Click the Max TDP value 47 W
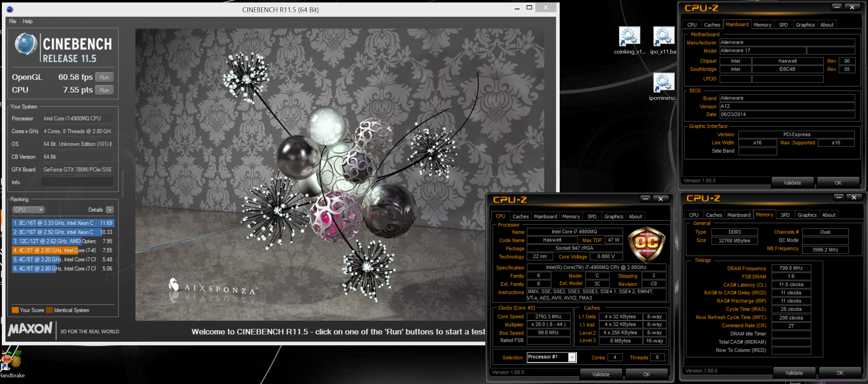 [614, 240]
